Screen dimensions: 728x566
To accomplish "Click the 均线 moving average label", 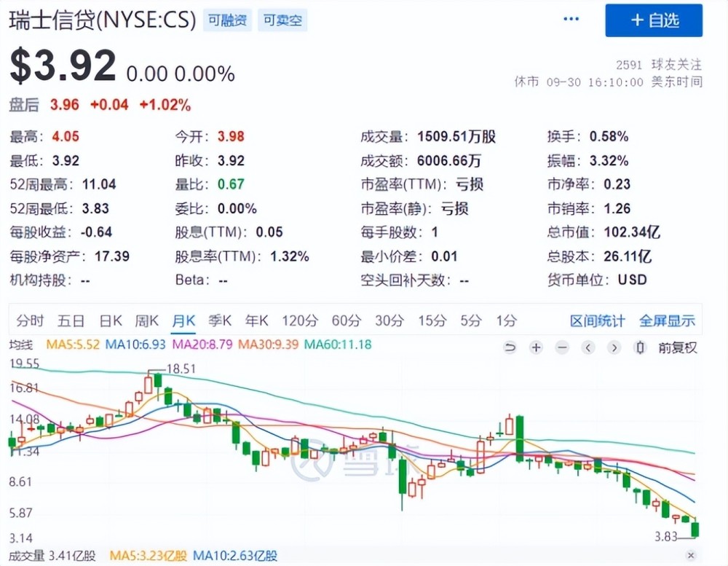I will [21, 345].
